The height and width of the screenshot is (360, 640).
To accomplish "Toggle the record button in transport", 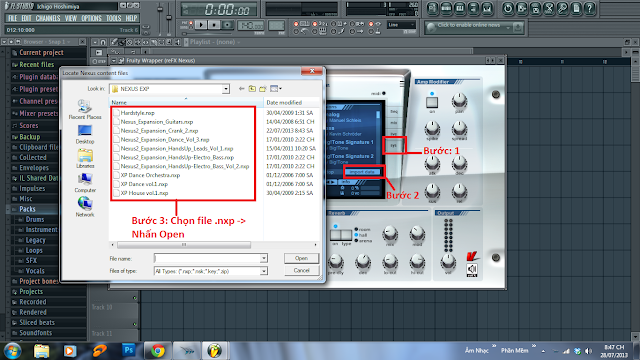I will (x=228, y=25).
